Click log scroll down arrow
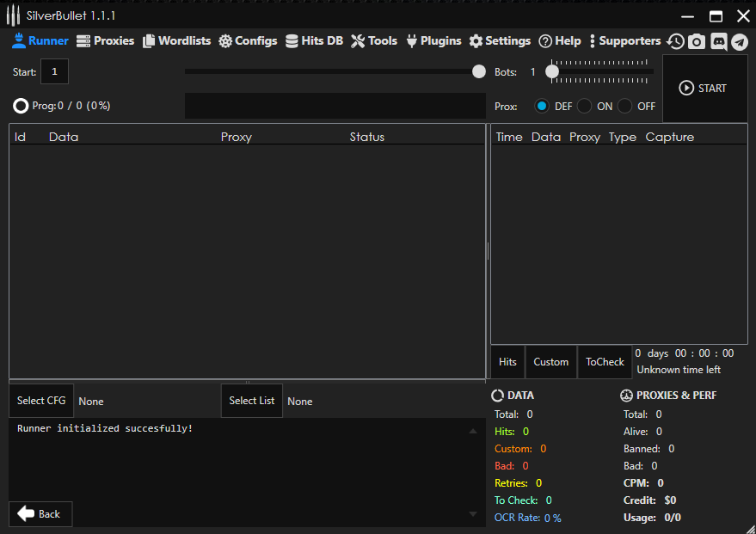 pyautogui.click(x=473, y=514)
